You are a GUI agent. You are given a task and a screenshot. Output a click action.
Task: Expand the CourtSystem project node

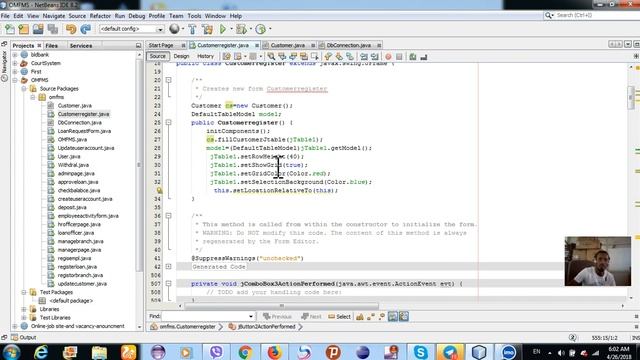coord(15,63)
